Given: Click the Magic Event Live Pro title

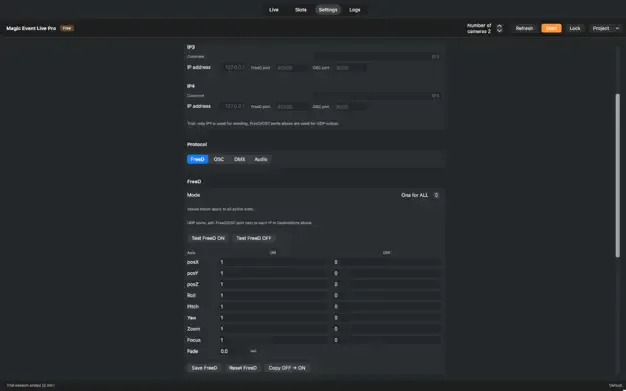Looking at the screenshot, I should pos(31,28).
